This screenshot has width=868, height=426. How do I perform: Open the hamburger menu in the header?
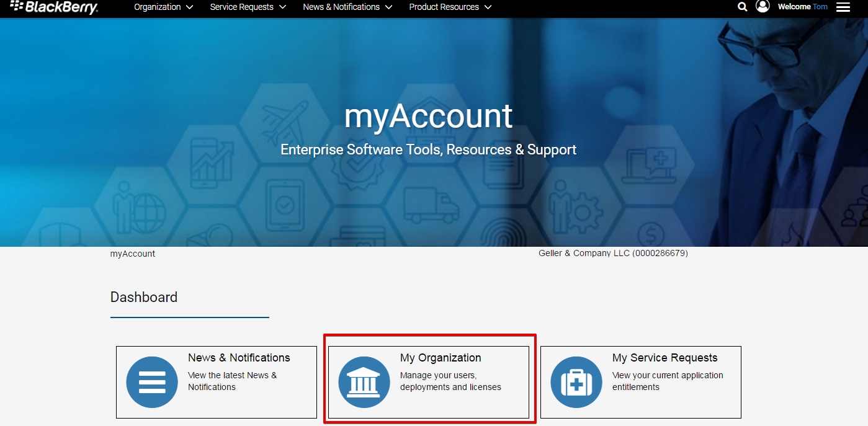pyautogui.click(x=843, y=7)
